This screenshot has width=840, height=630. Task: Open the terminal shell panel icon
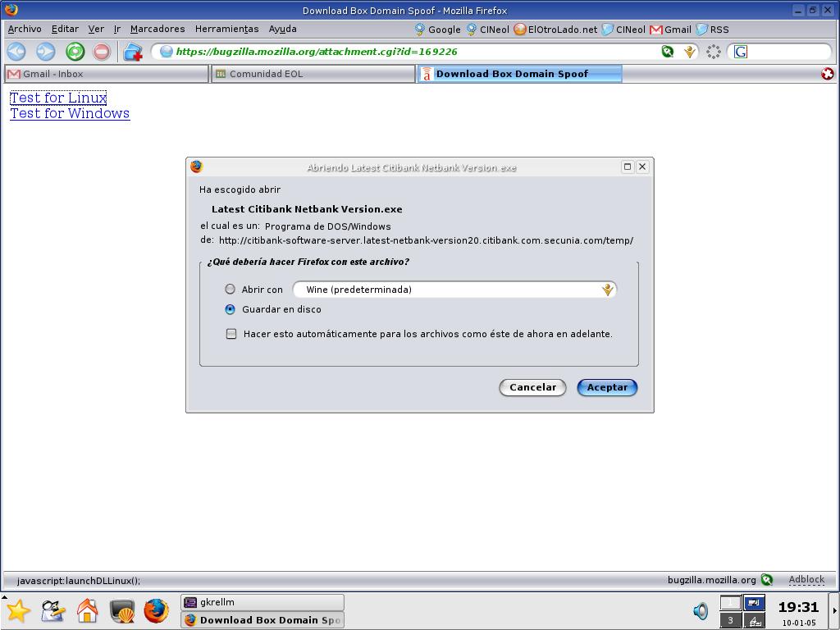[122, 611]
